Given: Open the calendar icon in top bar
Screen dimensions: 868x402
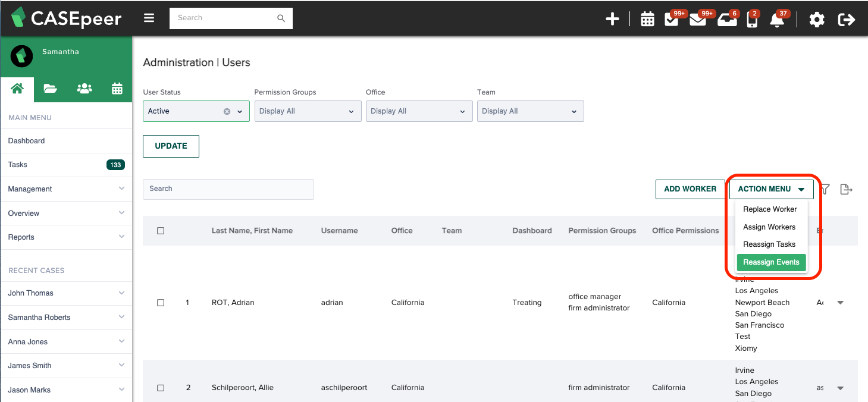Looking at the screenshot, I should (647, 19).
